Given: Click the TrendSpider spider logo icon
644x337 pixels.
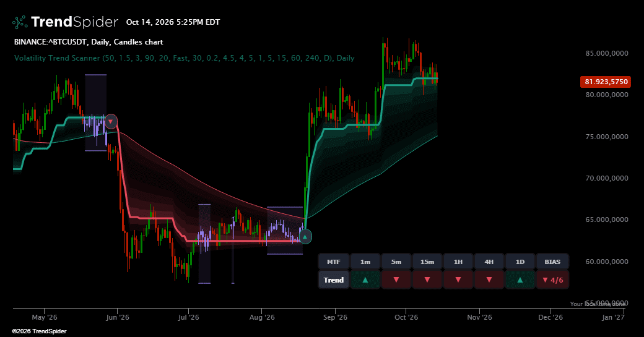Looking at the screenshot, I should tap(20, 22).
